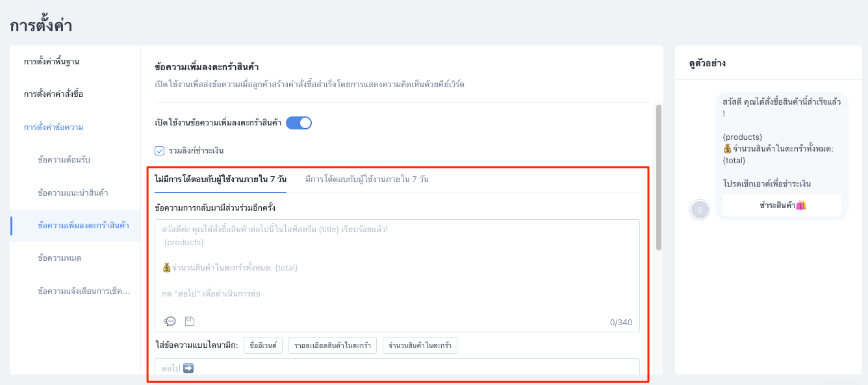Open the การตั้งค่าข้อความ section in sidebar
The height and width of the screenshot is (385, 868).
click(x=53, y=127)
